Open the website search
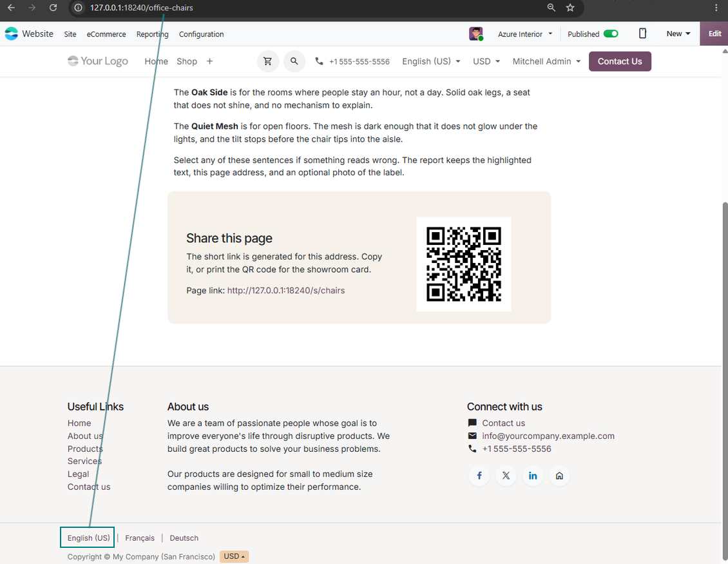 pyautogui.click(x=294, y=61)
